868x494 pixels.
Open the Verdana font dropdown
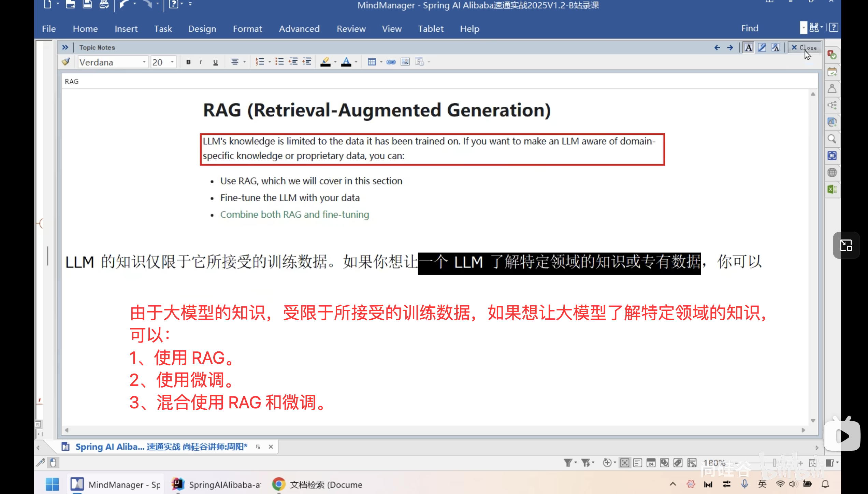click(144, 62)
